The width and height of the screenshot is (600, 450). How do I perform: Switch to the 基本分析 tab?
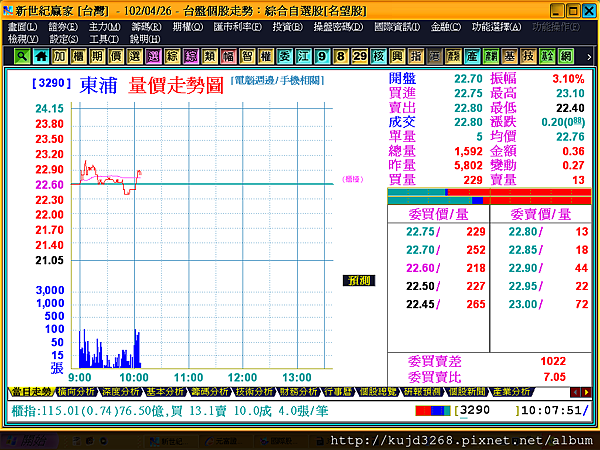[165, 392]
